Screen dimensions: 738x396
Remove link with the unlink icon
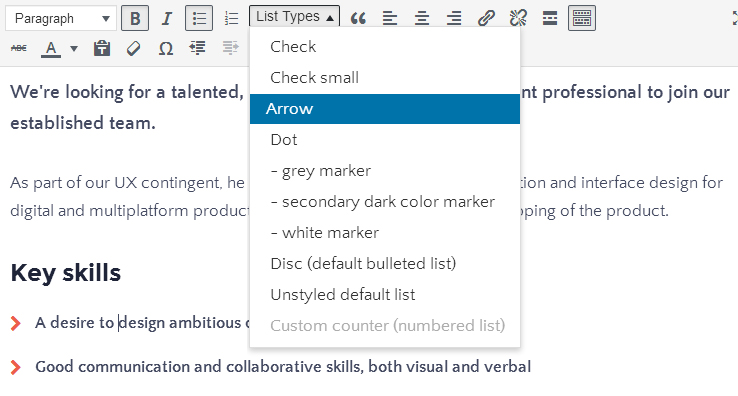518,18
